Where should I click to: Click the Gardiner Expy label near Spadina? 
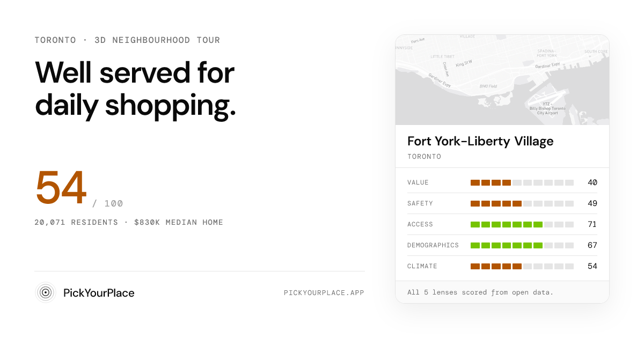tap(547, 65)
